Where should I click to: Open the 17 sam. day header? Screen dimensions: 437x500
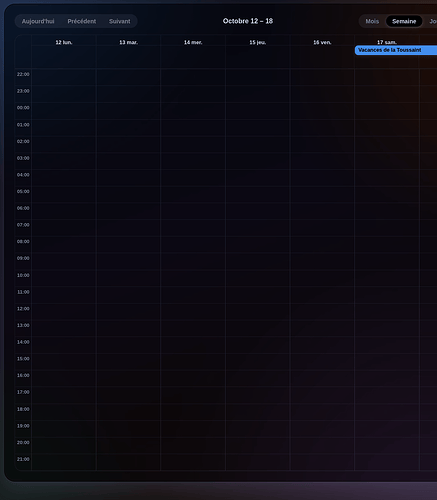387,42
